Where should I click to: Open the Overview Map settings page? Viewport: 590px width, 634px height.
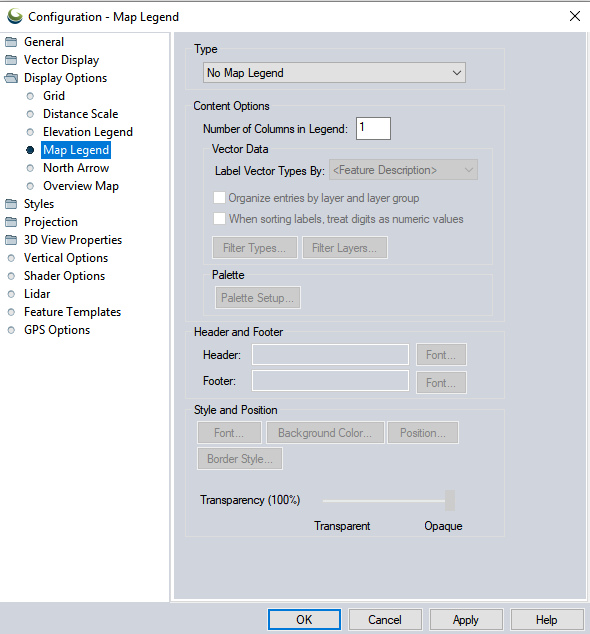click(x=81, y=186)
